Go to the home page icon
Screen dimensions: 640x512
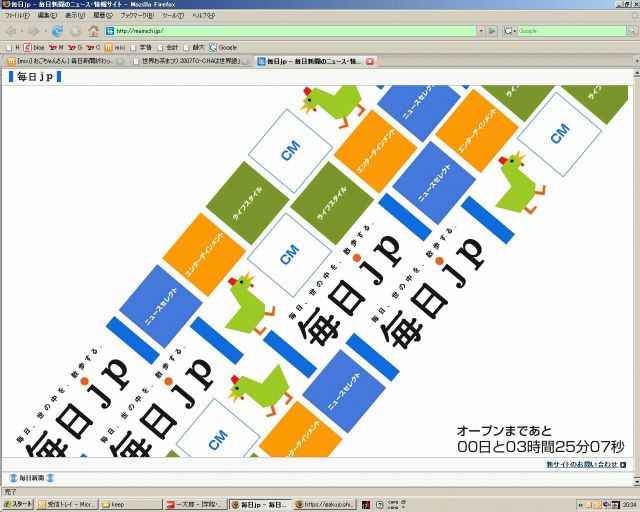click(x=93, y=31)
